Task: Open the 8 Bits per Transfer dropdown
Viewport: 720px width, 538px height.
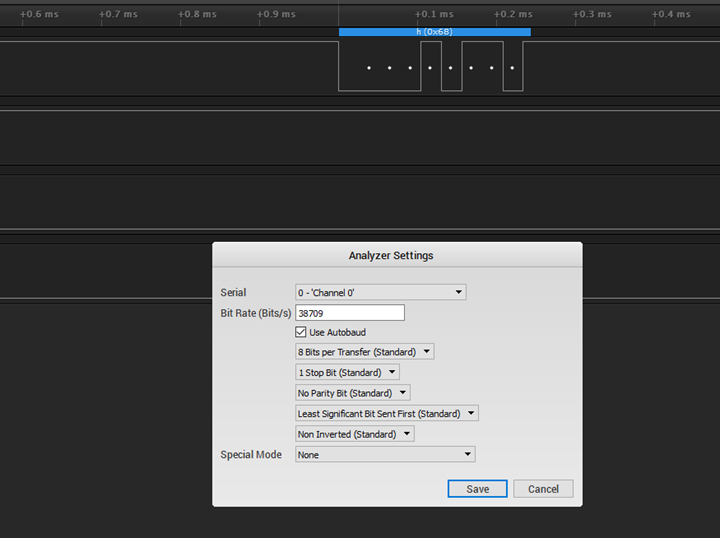Action: point(364,352)
